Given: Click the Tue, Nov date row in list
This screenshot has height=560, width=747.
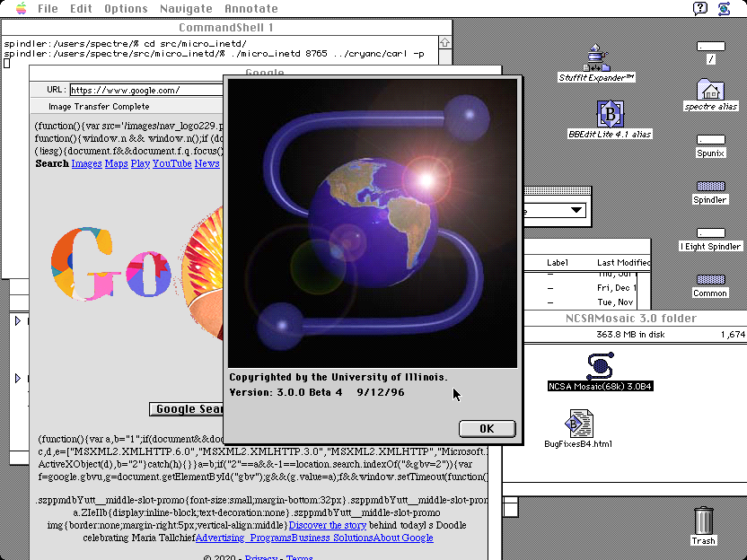Looking at the screenshot, I should point(615,302).
